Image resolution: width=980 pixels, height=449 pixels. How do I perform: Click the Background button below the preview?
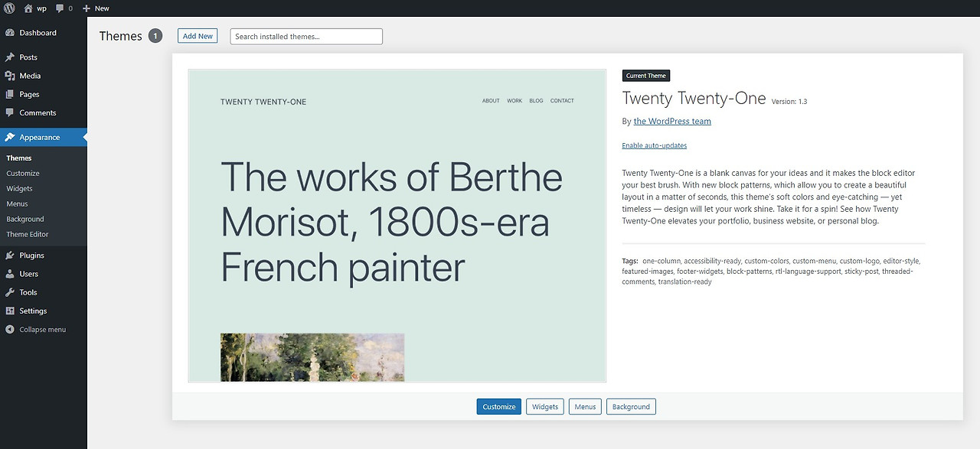coord(631,407)
